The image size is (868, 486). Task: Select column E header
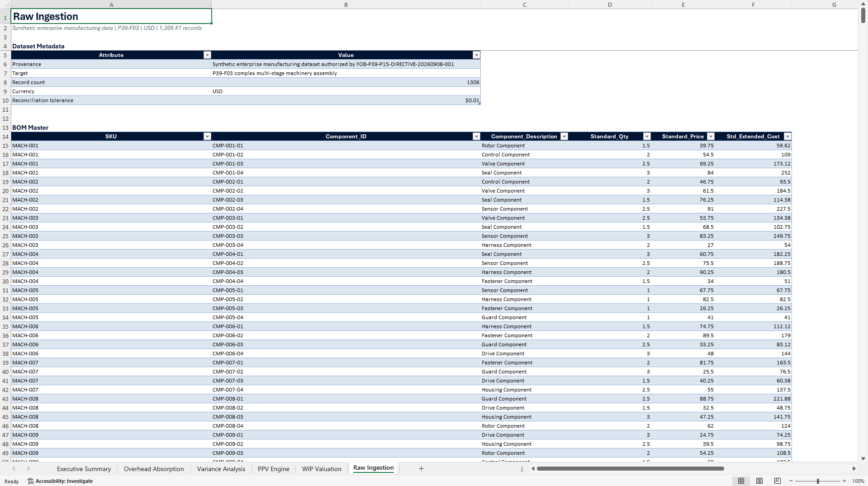(683, 5)
